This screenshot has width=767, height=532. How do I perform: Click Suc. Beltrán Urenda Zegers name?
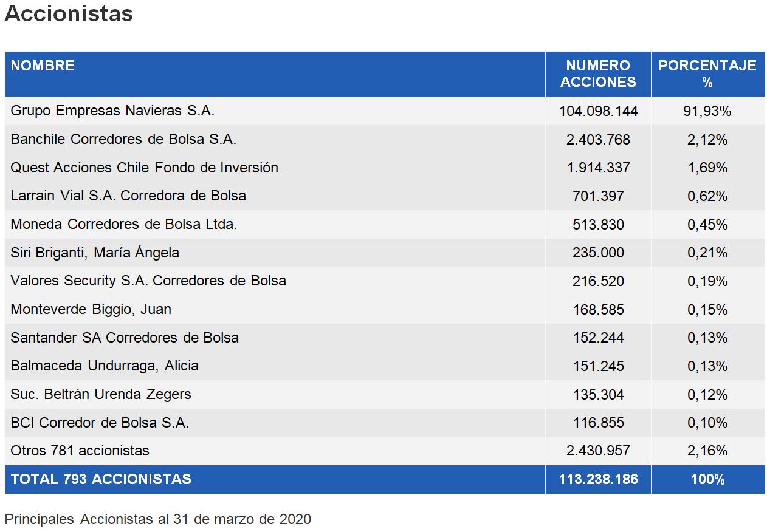point(101,394)
